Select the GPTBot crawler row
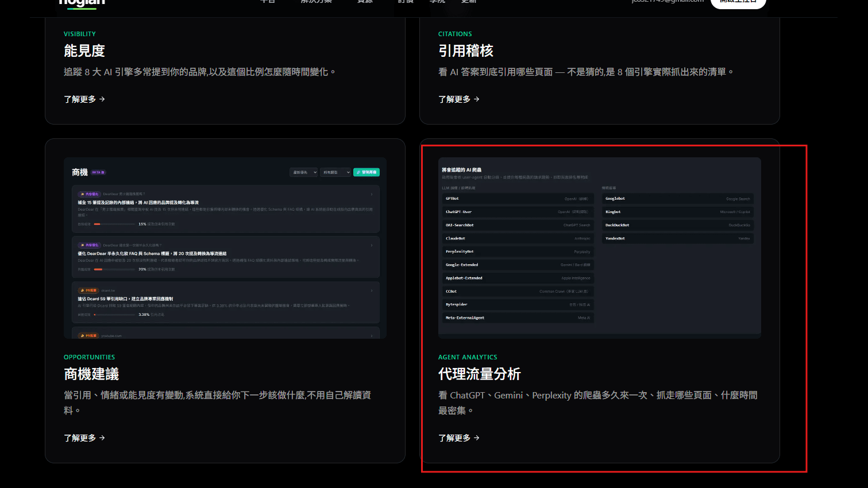 (x=518, y=199)
